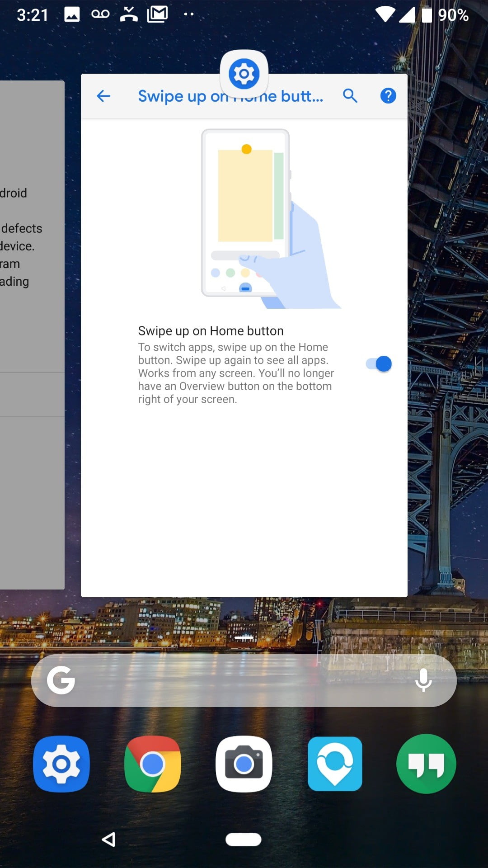
Task: Tap the app drawer handle above search bar
Action: pyautogui.click(x=244, y=637)
